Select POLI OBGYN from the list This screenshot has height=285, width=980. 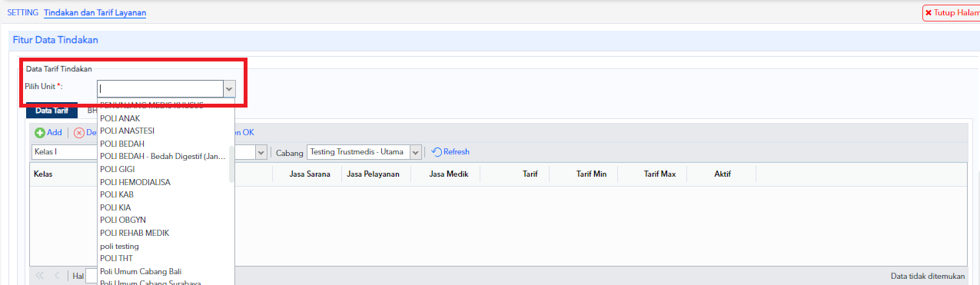tap(123, 220)
